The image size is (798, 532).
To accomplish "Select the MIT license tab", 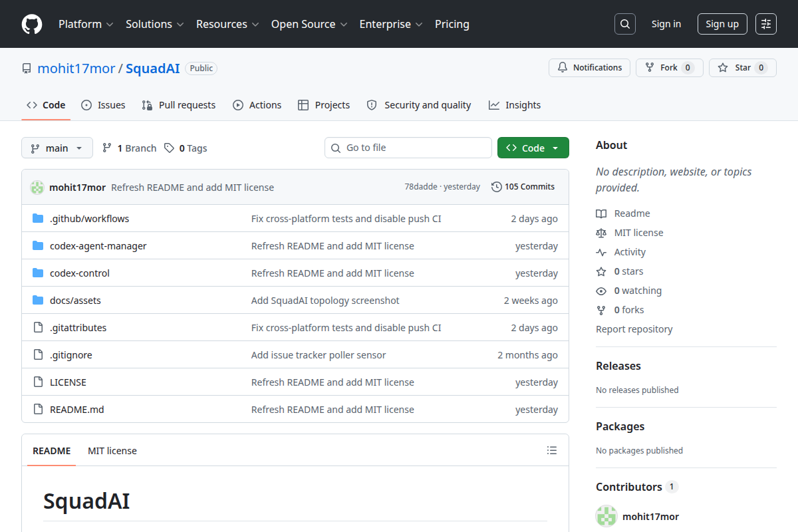I will pyautogui.click(x=112, y=451).
